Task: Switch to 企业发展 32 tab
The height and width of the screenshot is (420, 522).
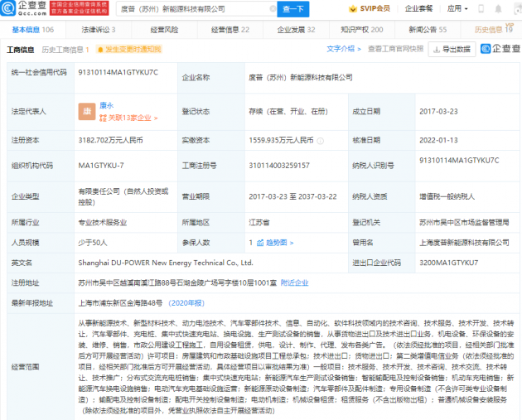Action: point(296,30)
